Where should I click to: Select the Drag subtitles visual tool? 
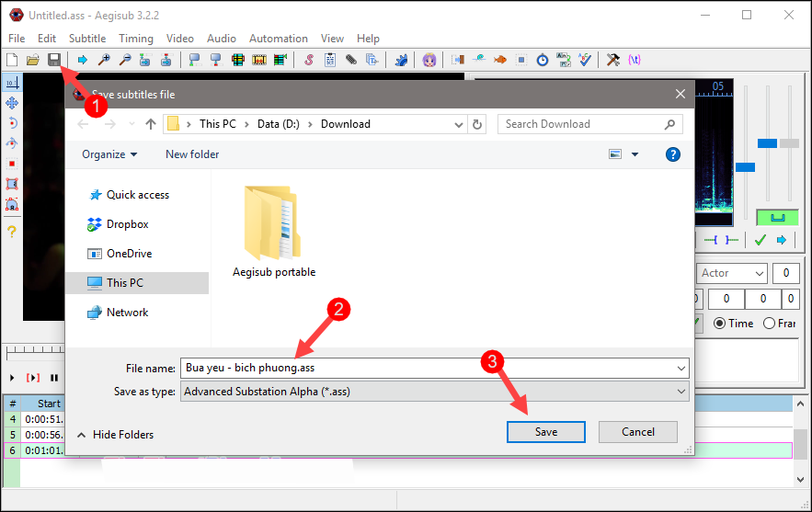(12, 103)
